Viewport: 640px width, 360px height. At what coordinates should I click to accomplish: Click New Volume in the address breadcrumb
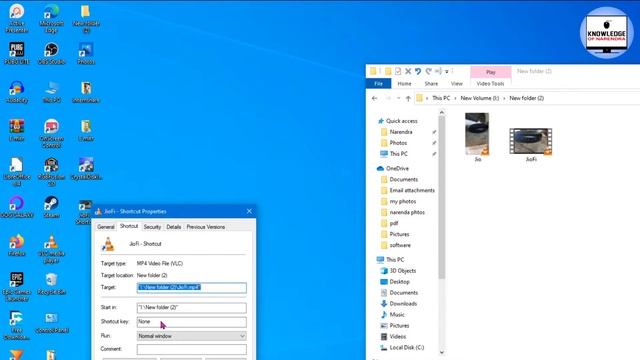click(480, 98)
